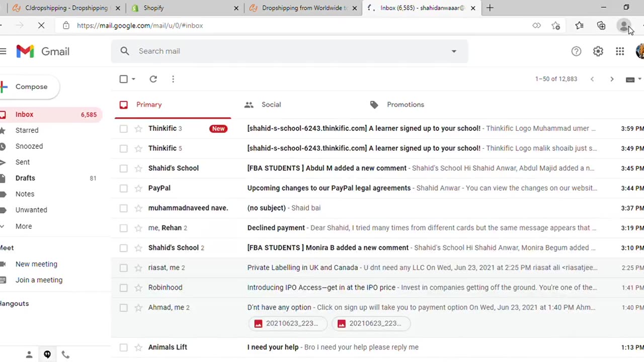Check the Animals Lift email

click(x=123, y=347)
